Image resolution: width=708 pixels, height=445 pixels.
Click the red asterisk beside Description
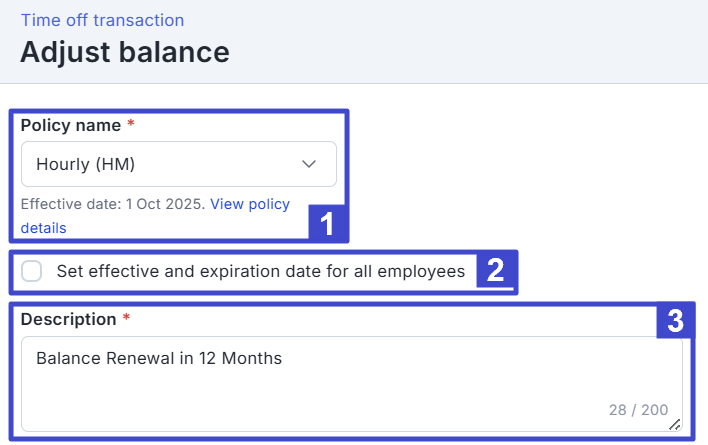point(126,319)
